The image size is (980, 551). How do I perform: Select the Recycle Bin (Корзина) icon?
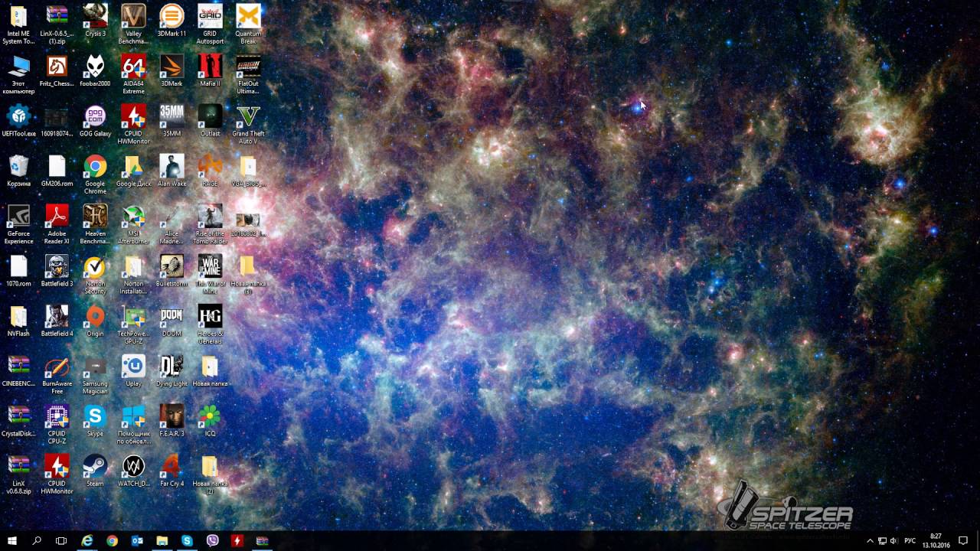18,171
